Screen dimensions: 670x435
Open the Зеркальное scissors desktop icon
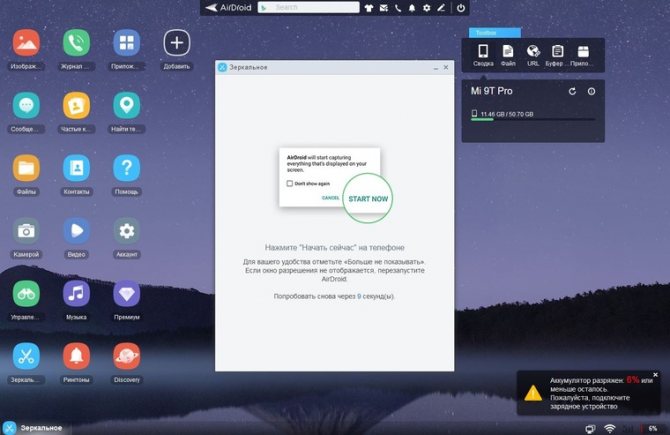coord(26,356)
